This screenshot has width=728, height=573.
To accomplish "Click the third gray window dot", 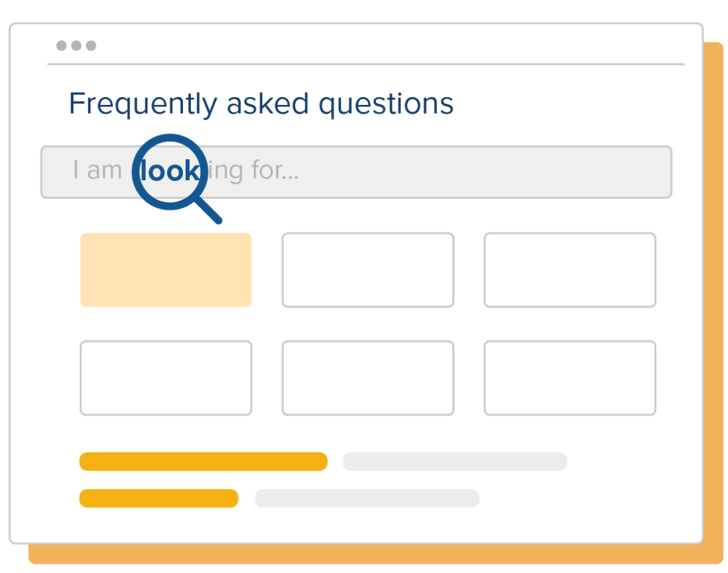I will point(91,46).
